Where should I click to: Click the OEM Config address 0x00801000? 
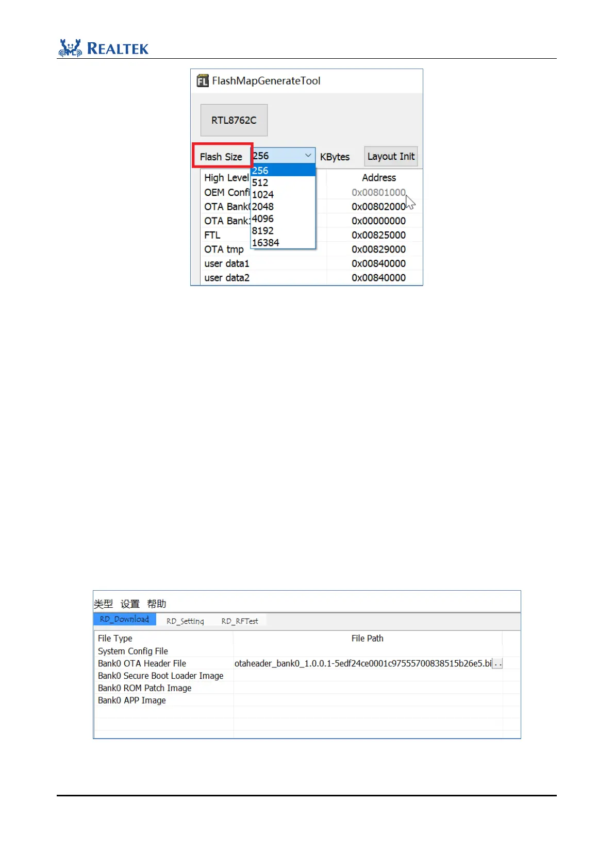coord(378,192)
